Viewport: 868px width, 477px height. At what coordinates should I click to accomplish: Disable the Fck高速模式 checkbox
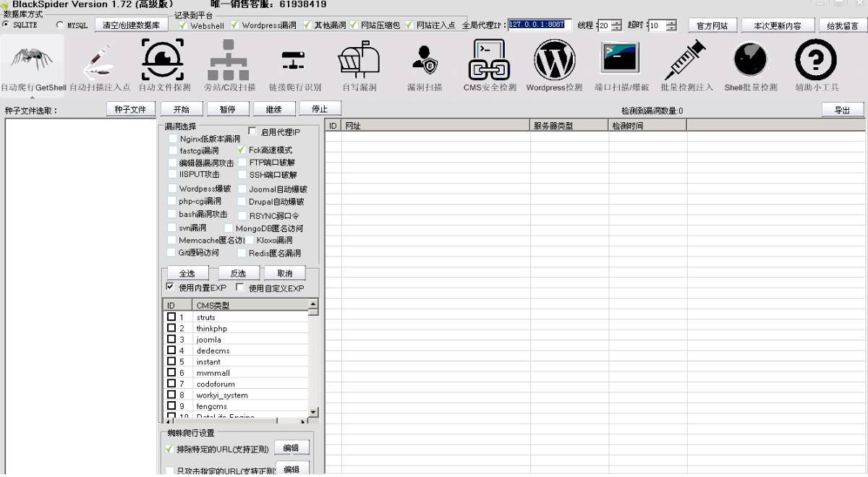pyautogui.click(x=242, y=150)
